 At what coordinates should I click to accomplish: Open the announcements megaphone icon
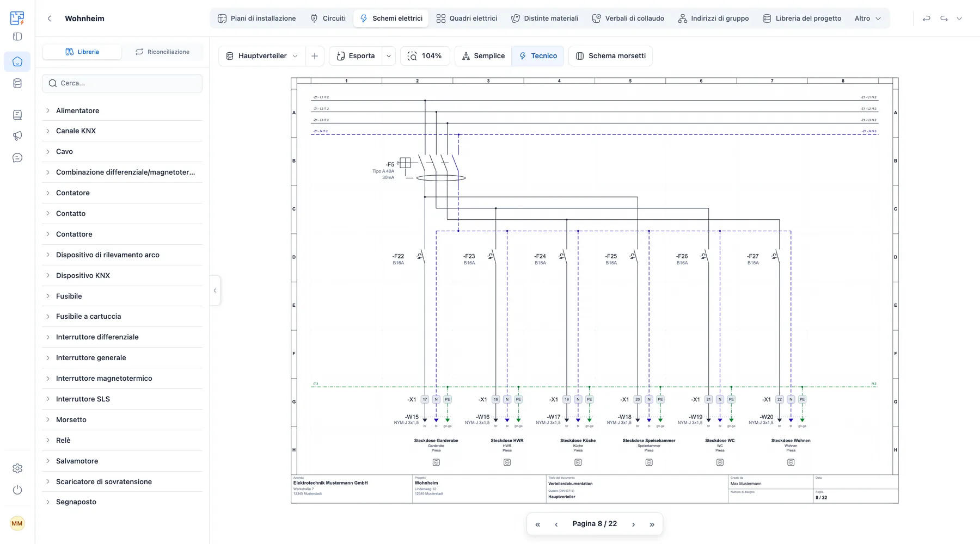17,136
